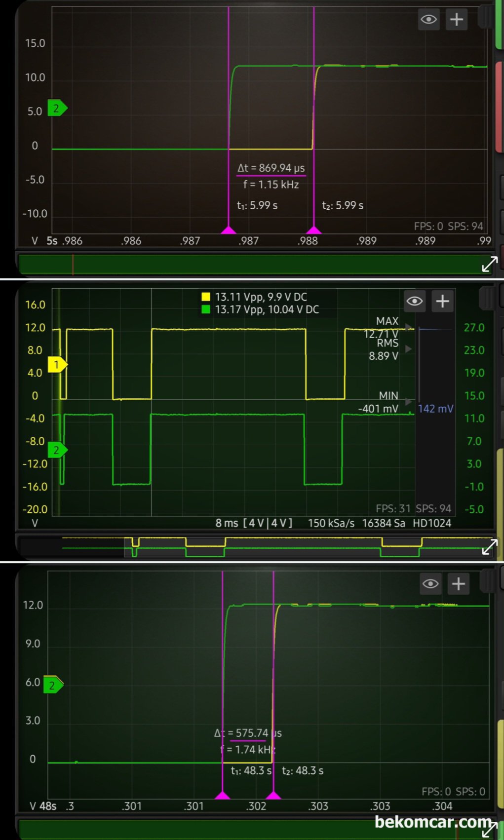Screen dimensions: 504x840
Task: Select the right magenta cursor handle in bottom graph
Action: click(x=273, y=795)
